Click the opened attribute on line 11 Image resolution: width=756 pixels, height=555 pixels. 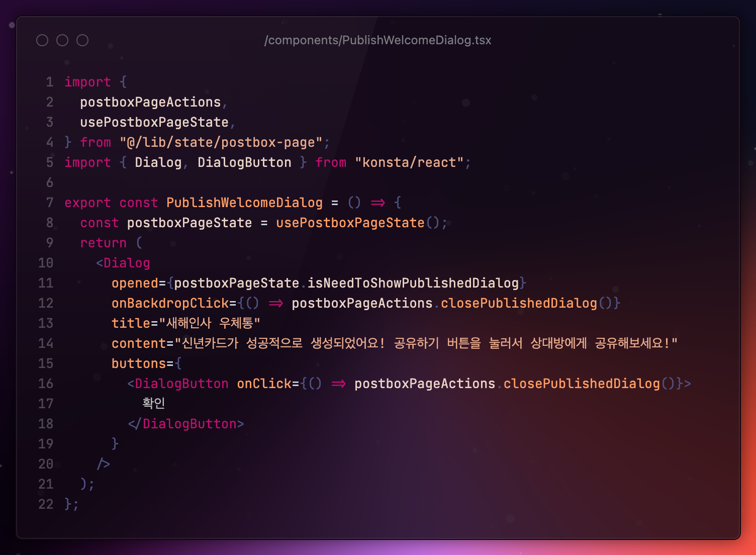click(x=135, y=283)
